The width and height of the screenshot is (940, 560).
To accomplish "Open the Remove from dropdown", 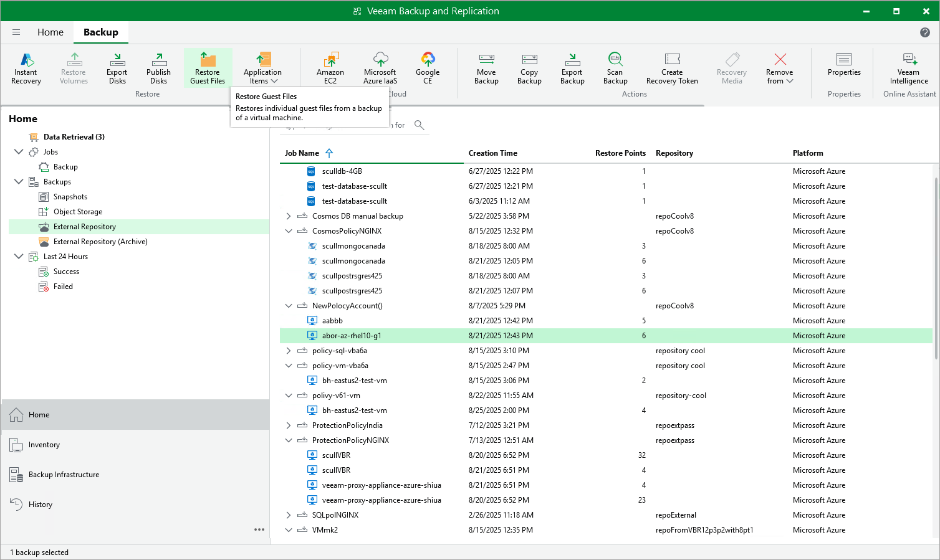I will [780, 68].
